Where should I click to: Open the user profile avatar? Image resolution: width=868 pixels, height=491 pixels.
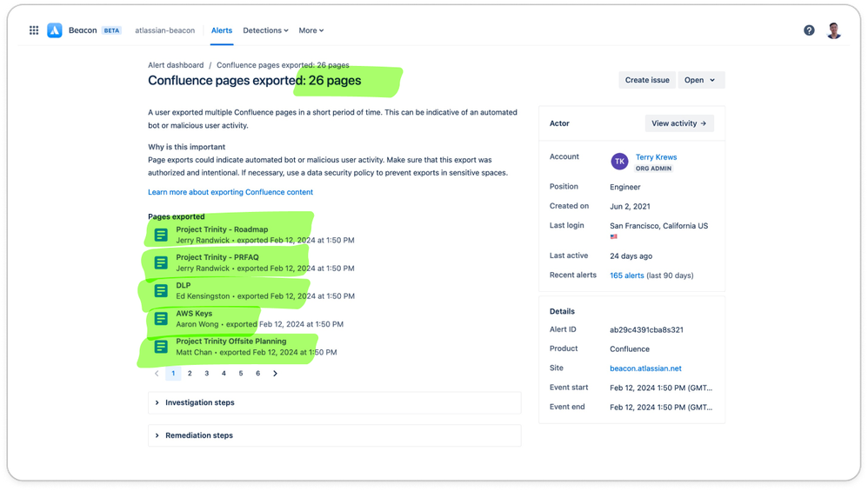pos(834,30)
